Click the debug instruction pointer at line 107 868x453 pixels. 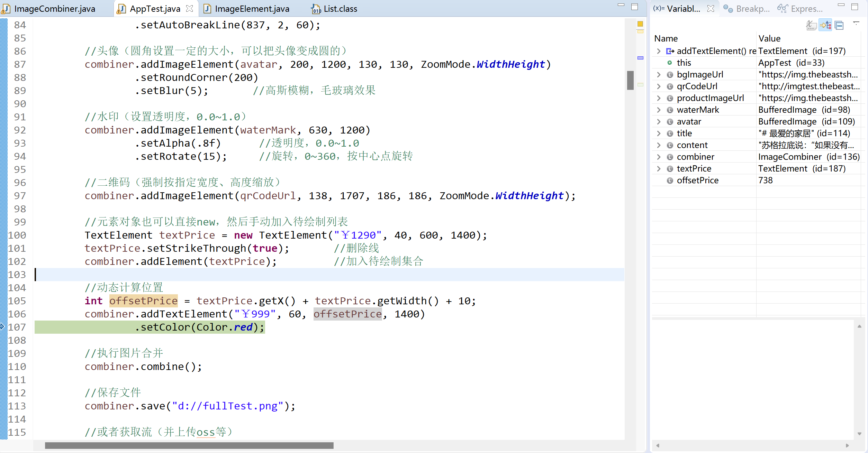(x=2, y=327)
